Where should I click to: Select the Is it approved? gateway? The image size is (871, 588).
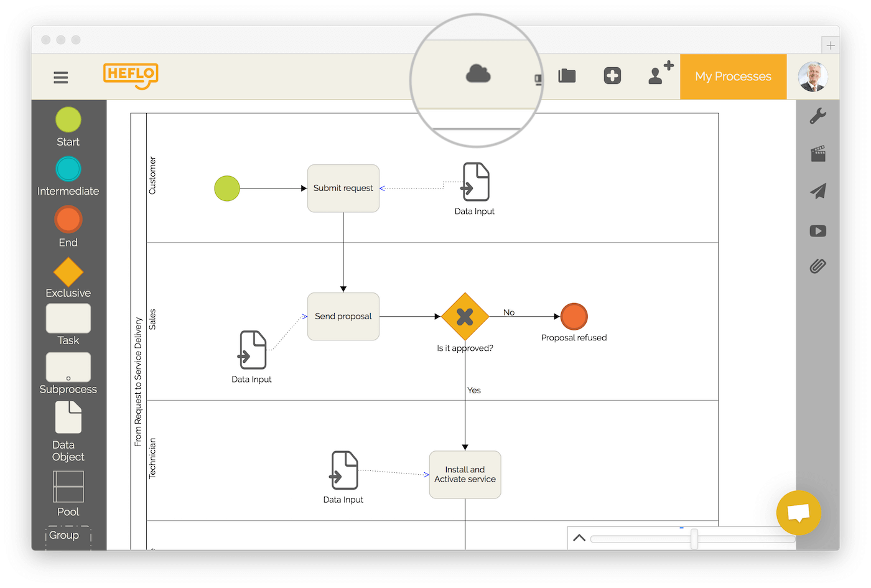(x=465, y=317)
